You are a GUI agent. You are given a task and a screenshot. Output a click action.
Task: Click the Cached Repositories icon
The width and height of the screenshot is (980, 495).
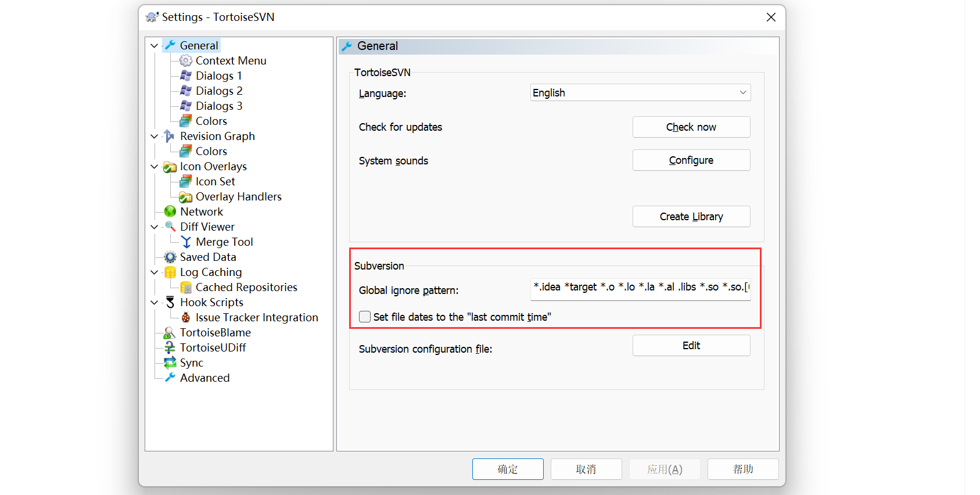point(186,287)
